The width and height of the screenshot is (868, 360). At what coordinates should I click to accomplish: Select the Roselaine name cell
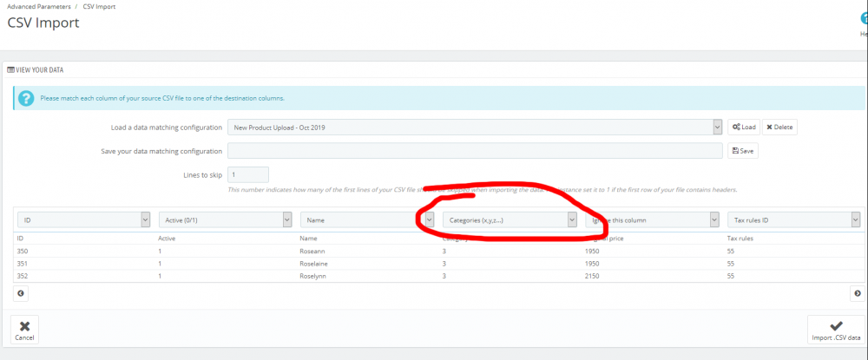[x=313, y=264]
